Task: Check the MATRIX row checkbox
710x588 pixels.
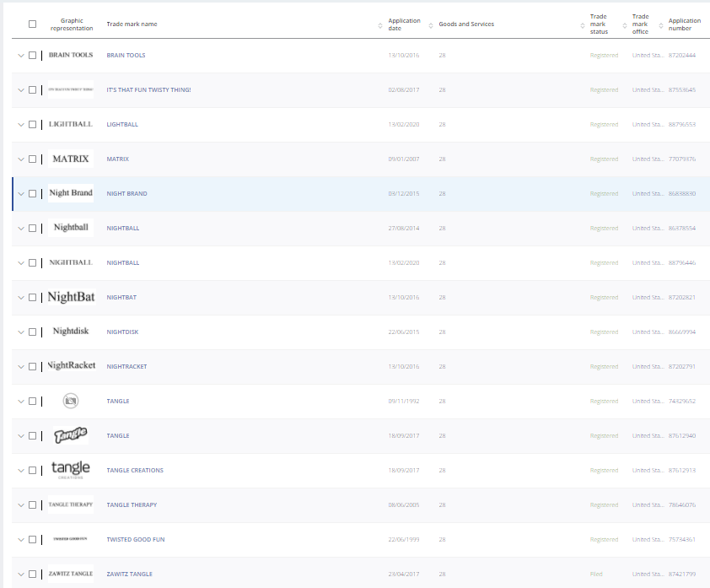Action: click(x=33, y=159)
